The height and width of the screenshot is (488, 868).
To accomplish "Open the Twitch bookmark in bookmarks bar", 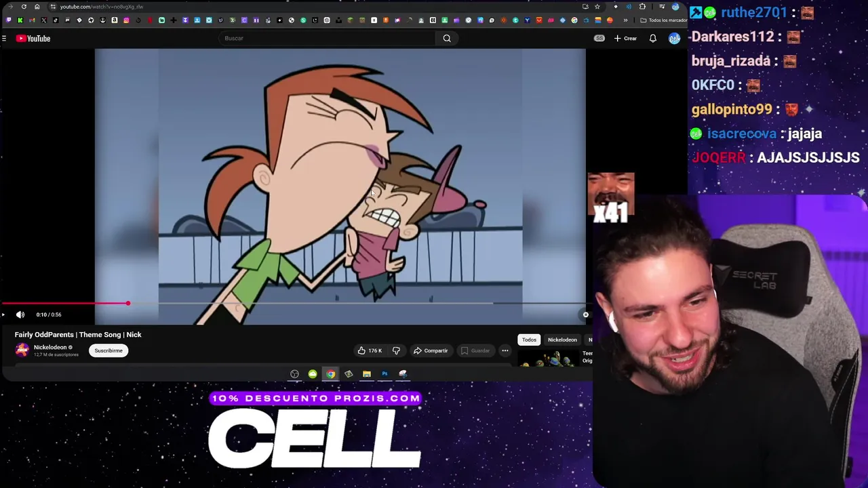I will [x=9, y=20].
